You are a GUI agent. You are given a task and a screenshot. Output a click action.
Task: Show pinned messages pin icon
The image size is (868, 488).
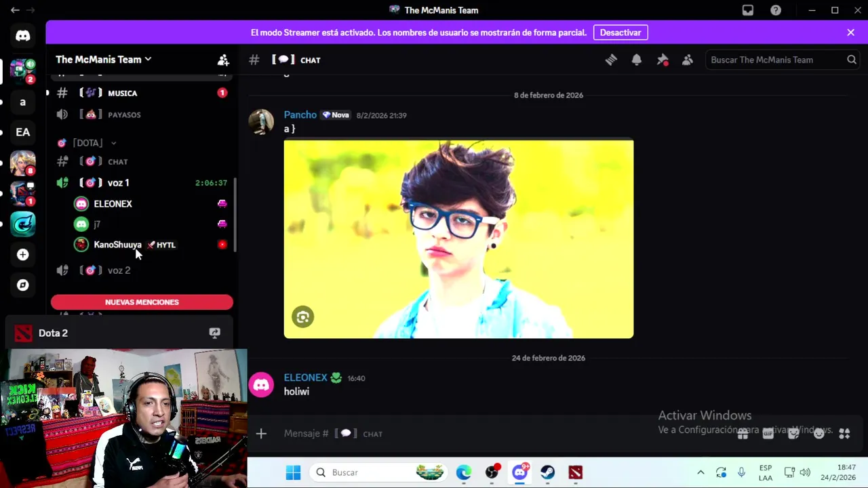point(663,60)
